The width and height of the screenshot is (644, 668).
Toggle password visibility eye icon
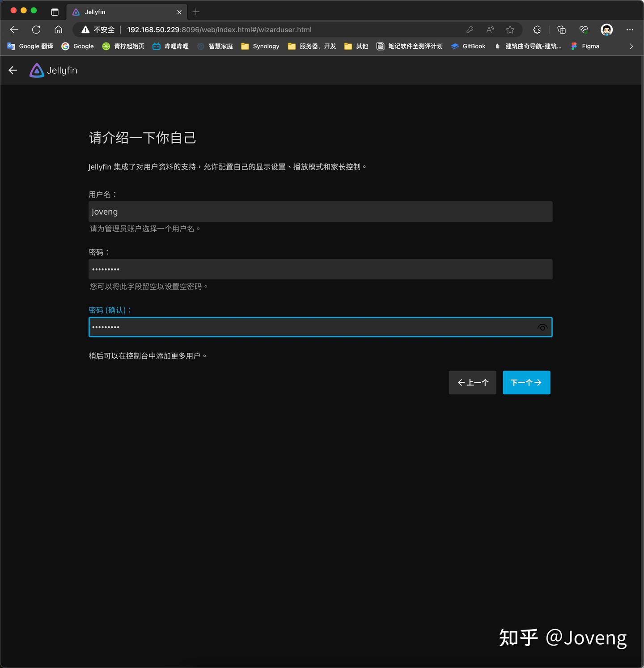(542, 327)
